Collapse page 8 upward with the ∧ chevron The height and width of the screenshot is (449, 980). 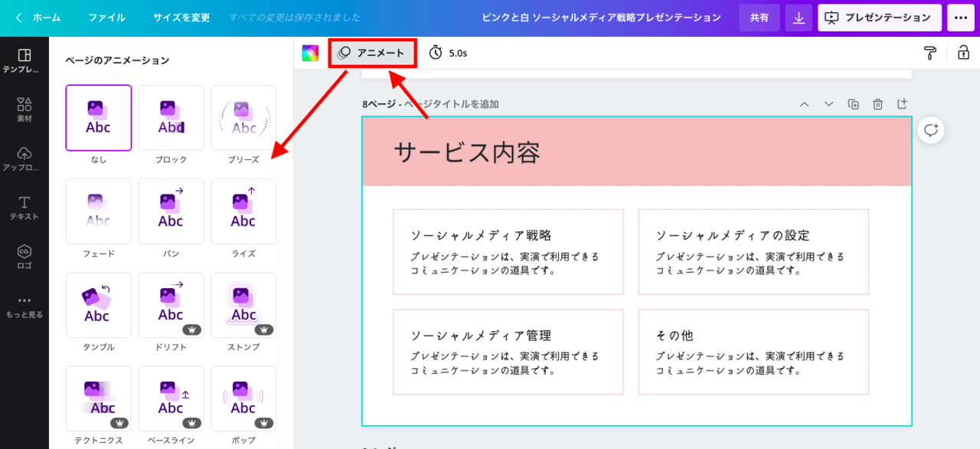(805, 103)
